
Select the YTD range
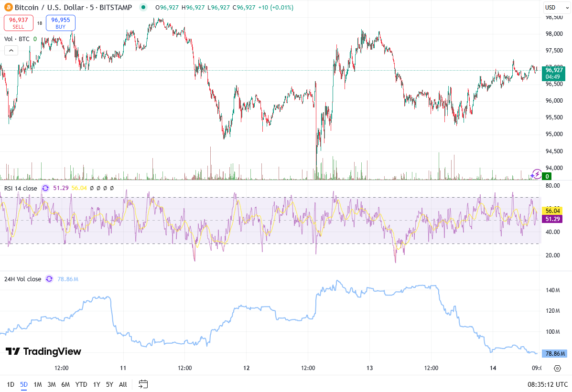81,384
